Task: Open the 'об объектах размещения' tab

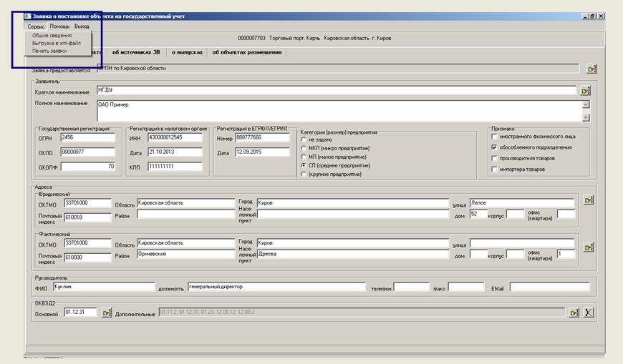Action: tap(247, 52)
